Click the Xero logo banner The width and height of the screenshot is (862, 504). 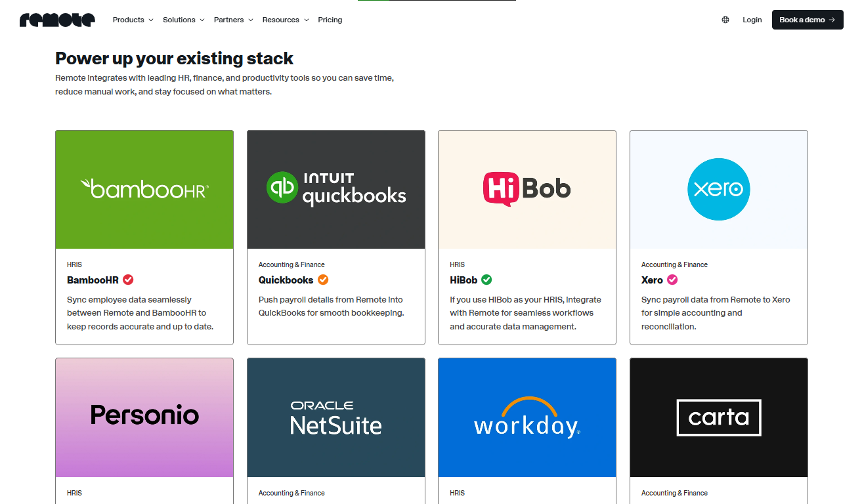pos(719,190)
